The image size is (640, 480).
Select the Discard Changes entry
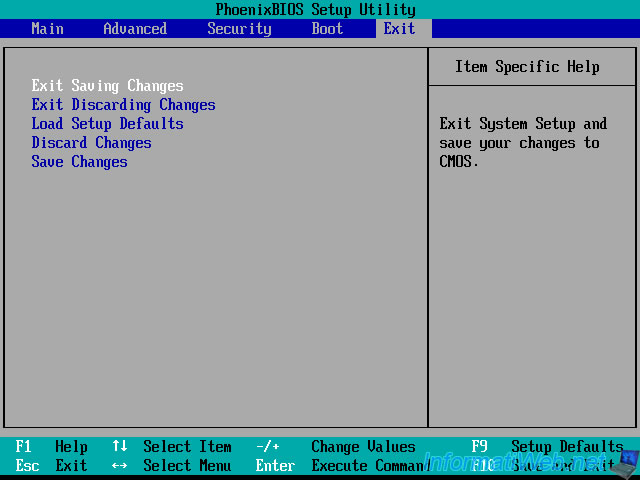tap(91, 143)
